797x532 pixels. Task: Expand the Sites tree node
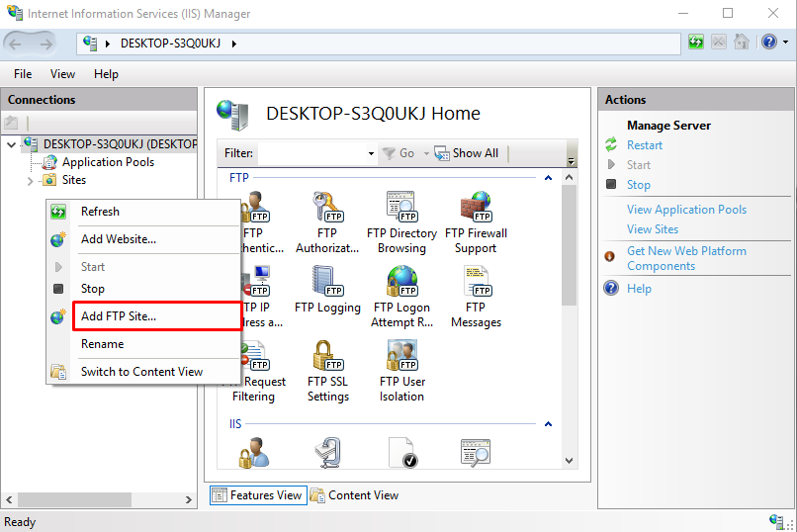click(30, 181)
